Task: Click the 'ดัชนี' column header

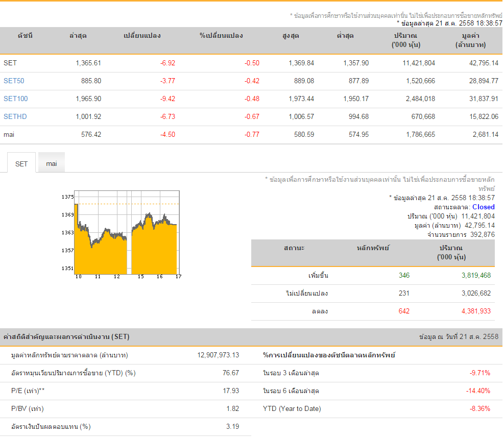Action: tap(25, 36)
